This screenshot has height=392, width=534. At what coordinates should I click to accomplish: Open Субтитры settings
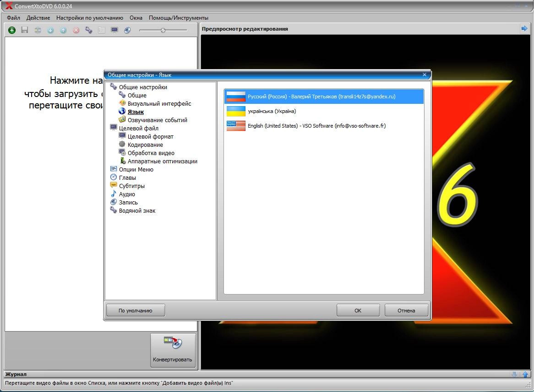click(132, 186)
